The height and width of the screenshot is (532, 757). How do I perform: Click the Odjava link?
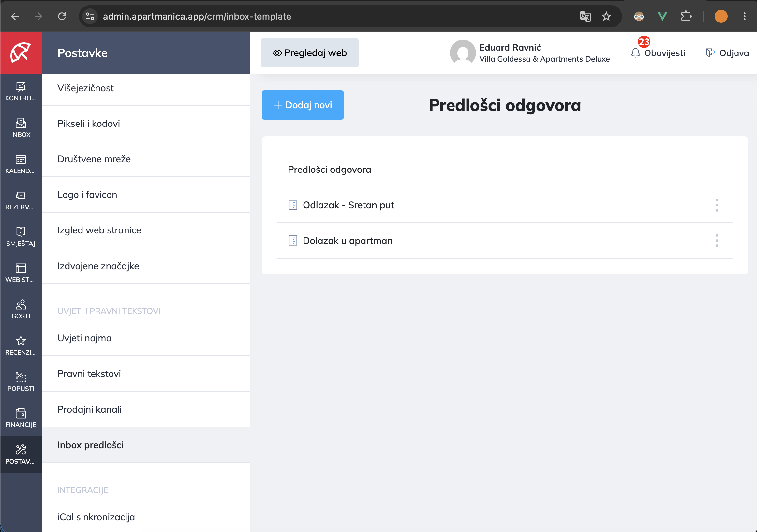734,53
